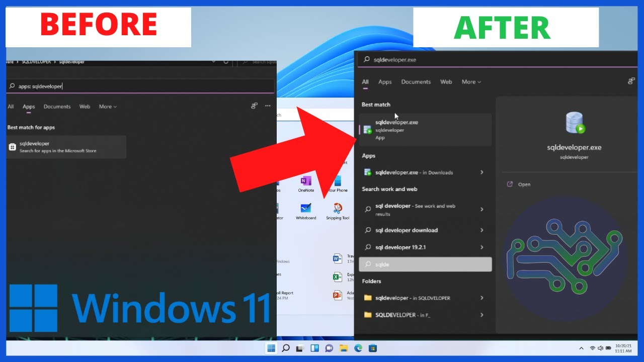The height and width of the screenshot is (362, 644).
Task: Open the 'SQLDEVELOPER - in F_' folder result
Action: [425, 315]
